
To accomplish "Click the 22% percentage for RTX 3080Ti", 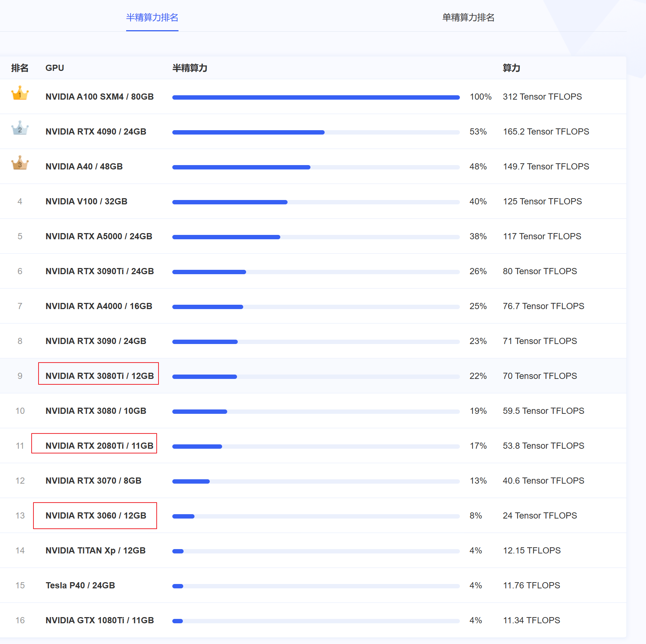I will (478, 376).
